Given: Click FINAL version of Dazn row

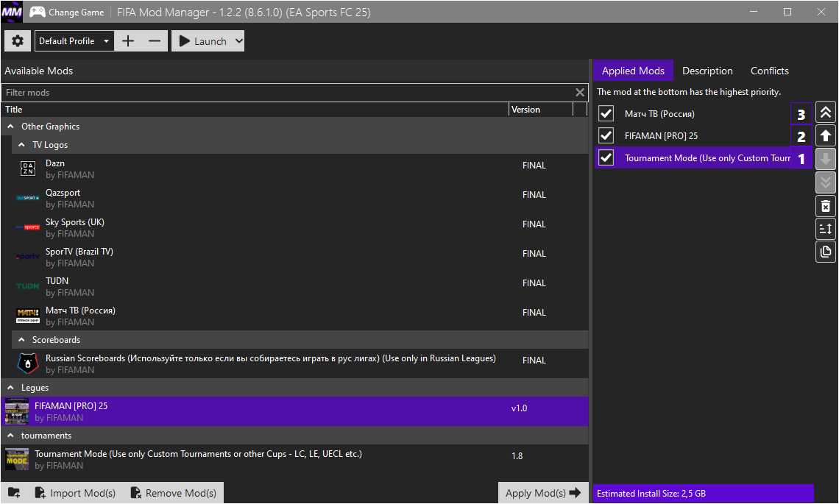Looking at the screenshot, I should click(534, 166).
